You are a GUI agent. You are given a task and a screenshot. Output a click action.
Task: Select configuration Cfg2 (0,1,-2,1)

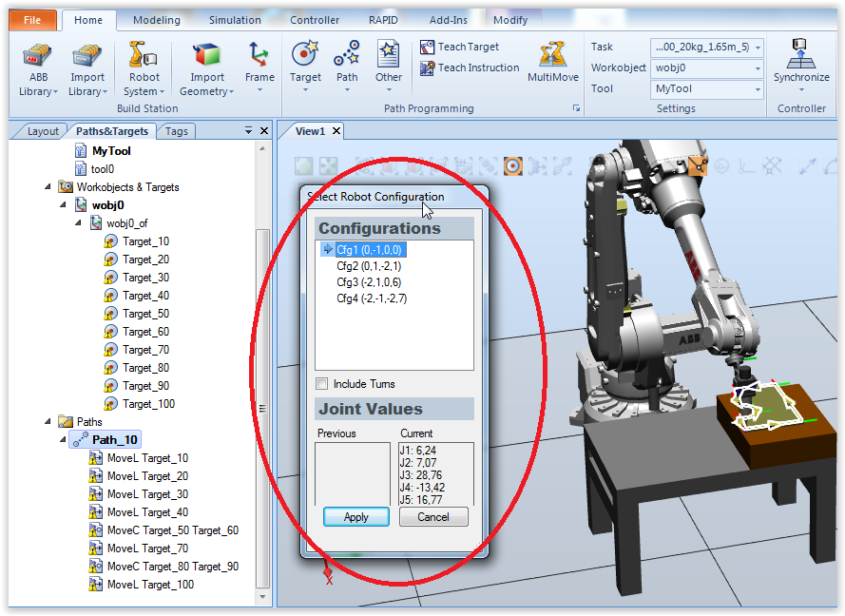pyautogui.click(x=369, y=265)
